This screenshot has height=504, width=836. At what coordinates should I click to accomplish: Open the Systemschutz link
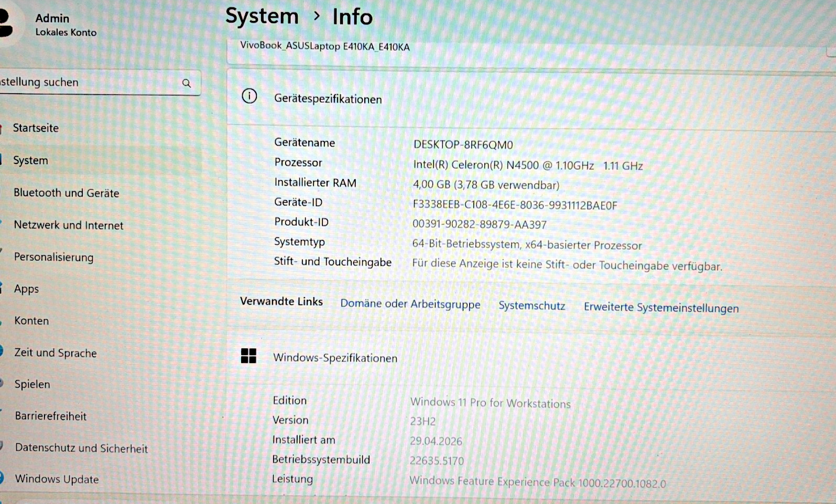(532, 305)
